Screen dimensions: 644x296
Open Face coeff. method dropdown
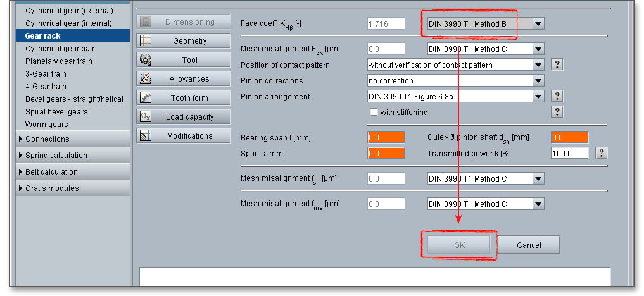click(x=538, y=24)
